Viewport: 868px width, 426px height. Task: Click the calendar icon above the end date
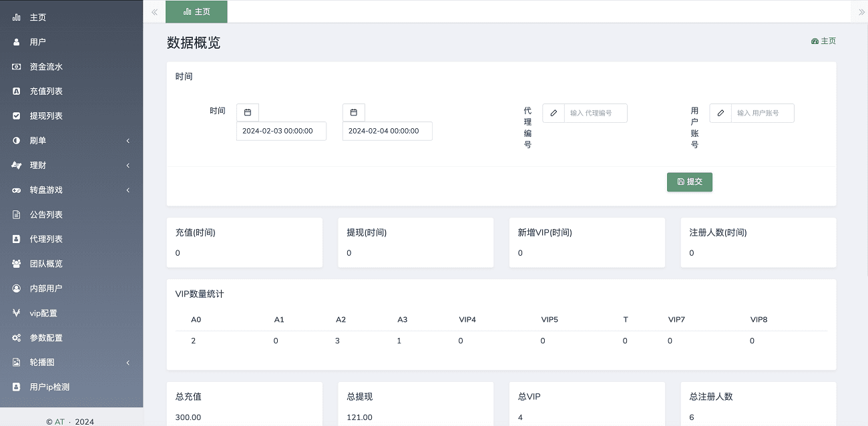tap(353, 113)
